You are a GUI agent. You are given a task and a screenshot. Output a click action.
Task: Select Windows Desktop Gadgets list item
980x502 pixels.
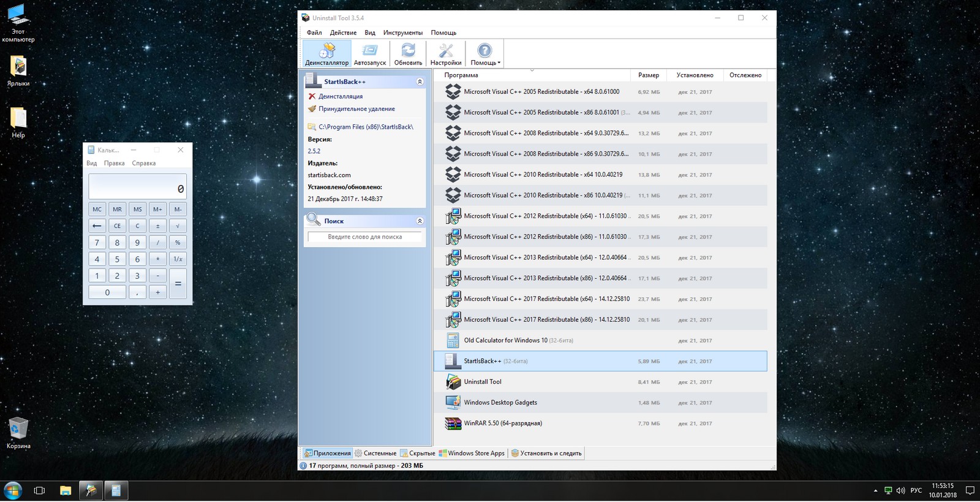tap(500, 403)
